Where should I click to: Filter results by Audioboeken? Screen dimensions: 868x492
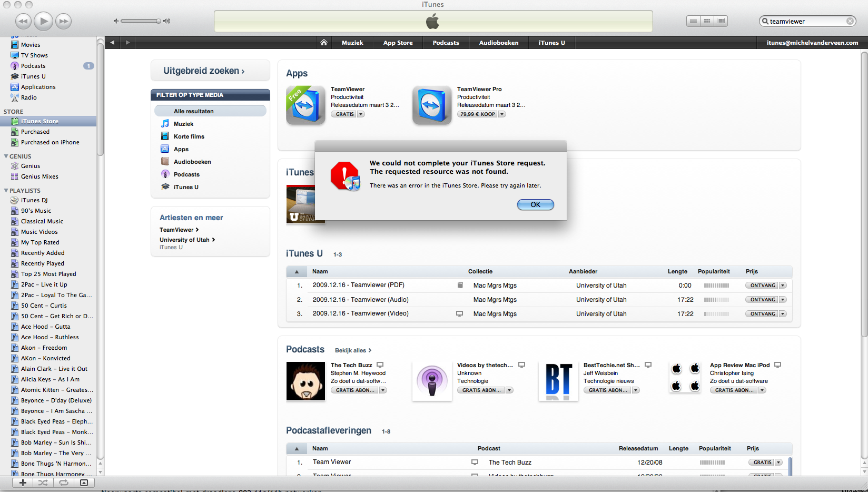(x=192, y=162)
